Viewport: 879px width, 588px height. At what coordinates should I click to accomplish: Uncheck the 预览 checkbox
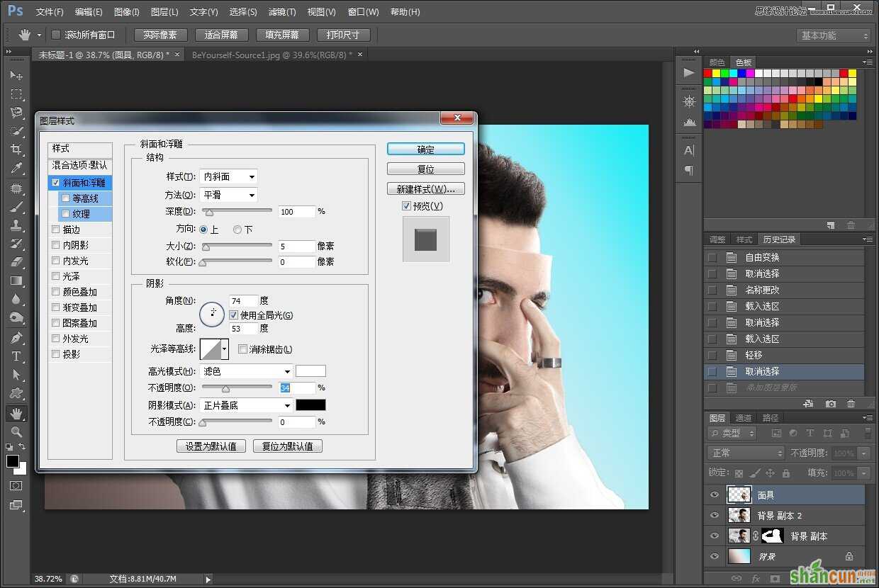click(x=406, y=205)
